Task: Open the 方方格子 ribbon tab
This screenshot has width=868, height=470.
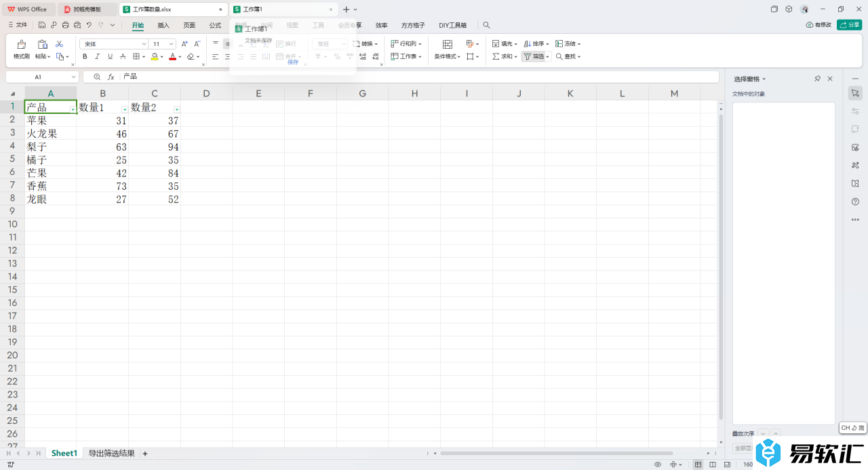Action: 413,25
